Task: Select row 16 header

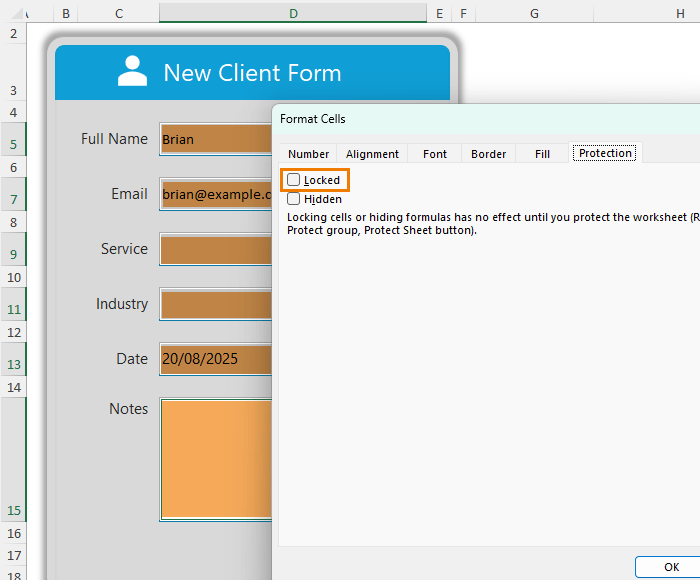Action: coord(13,533)
